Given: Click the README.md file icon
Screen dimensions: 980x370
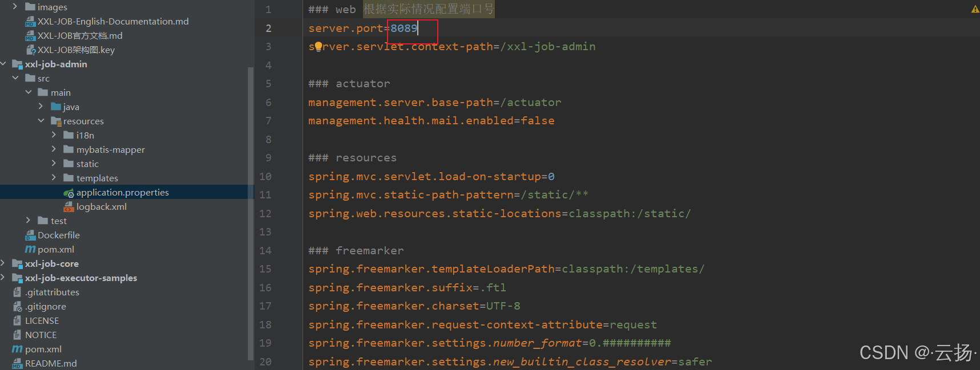Looking at the screenshot, I should click(x=18, y=363).
